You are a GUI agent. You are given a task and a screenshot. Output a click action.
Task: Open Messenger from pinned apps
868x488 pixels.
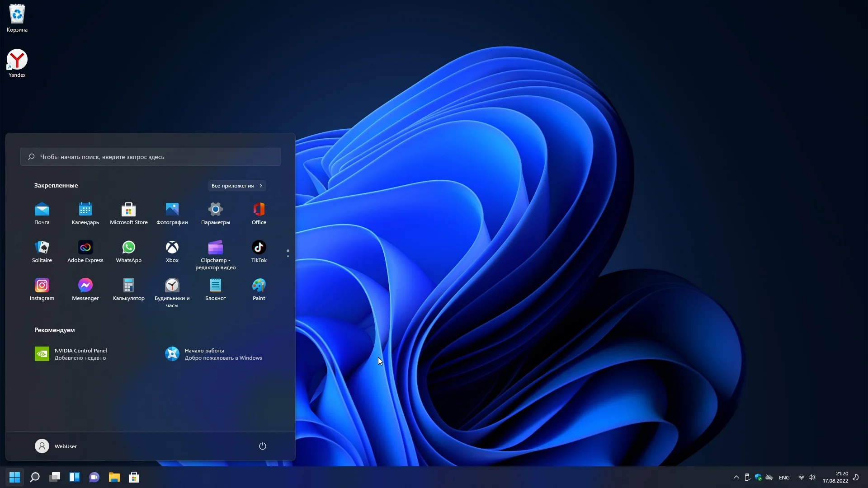tap(85, 286)
